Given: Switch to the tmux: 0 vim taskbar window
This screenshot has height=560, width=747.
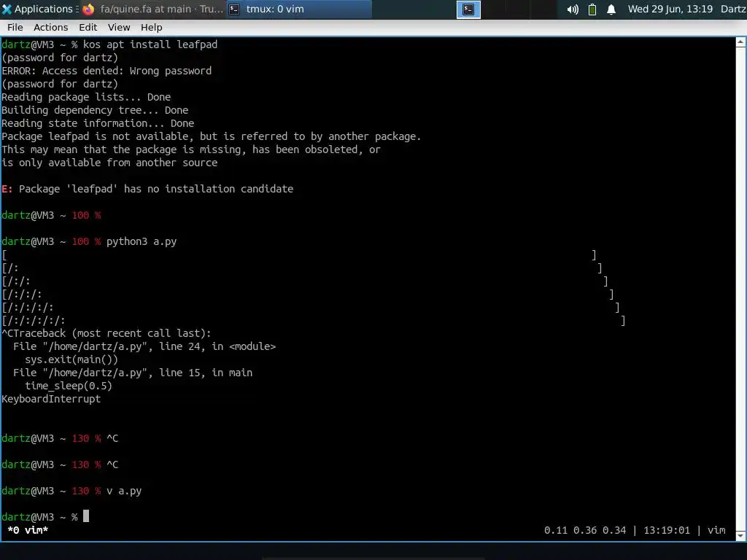Looking at the screenshot, I should 298,9.
